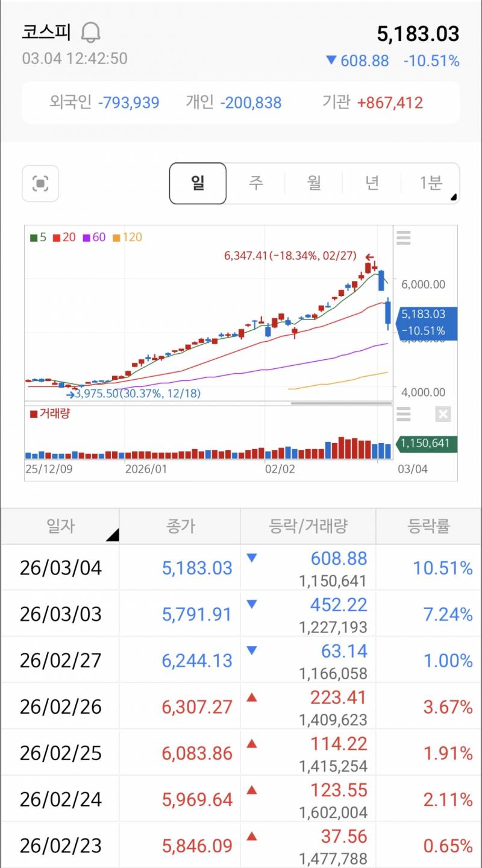The image size is (482, 868).
Task: Tap the green 1,150,641 volume tag
Action: tap(426, 444)
